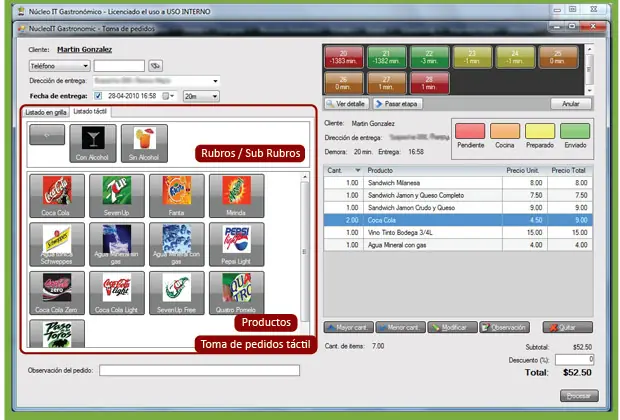
Task: Click the Observación button
Action: (505, 327)
